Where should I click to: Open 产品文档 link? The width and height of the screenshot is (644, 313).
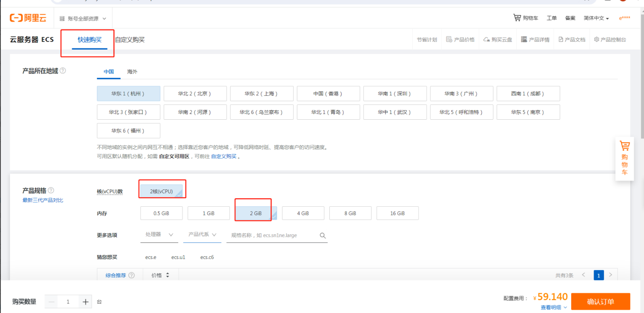(572, 40)
